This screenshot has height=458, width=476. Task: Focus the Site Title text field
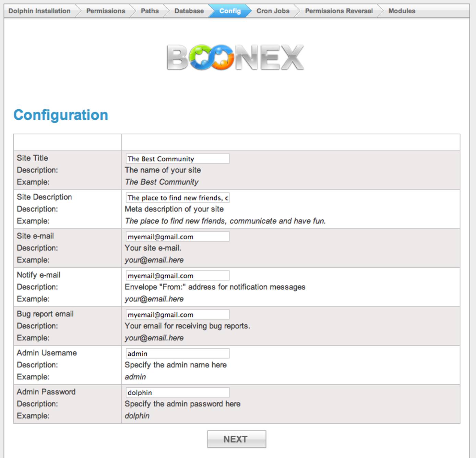[x=177, y=159]
